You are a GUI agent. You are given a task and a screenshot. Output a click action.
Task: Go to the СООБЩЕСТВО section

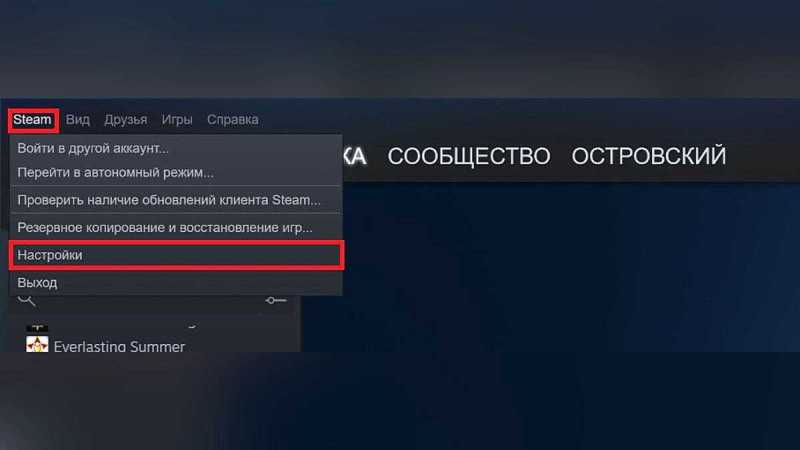click(469, 156)
